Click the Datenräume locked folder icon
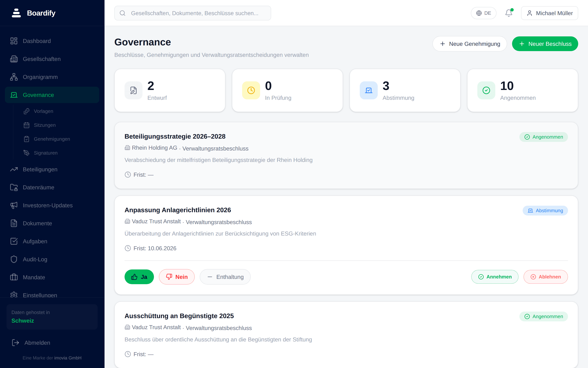This screenshot has width=588, height=368. (14, 187)
